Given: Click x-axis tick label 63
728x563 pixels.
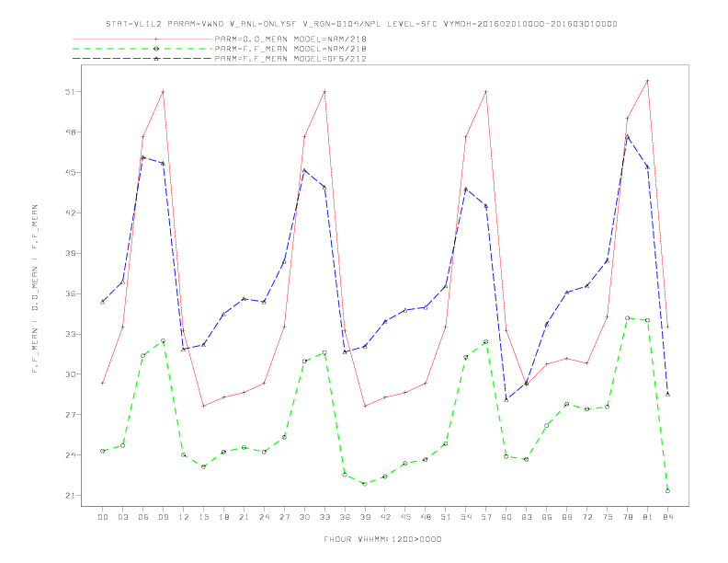Looking at the screenshot, I should (x=527, y=517).
